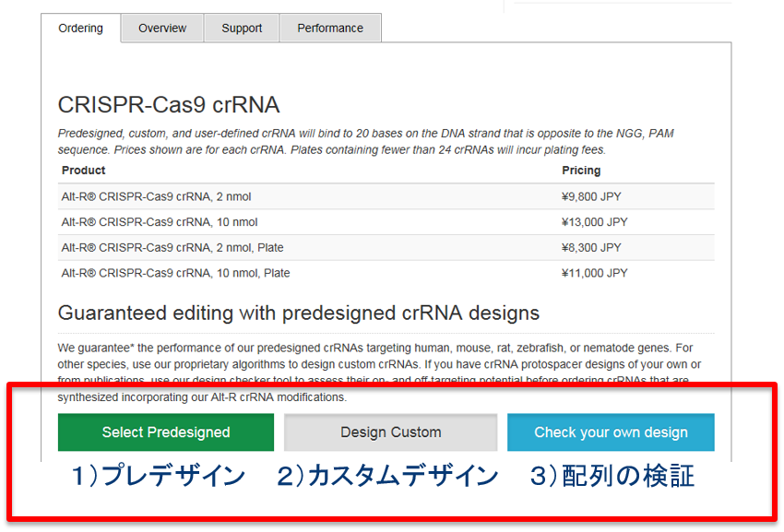The image size is (784, 532).
Task: View the Performance tab
Action: [x=330, y=28]
